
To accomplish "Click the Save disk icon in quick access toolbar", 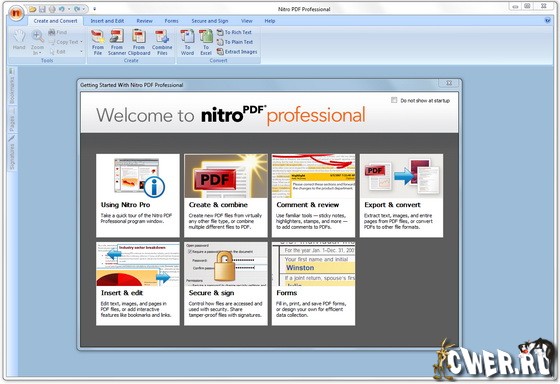I will point(42,9).
